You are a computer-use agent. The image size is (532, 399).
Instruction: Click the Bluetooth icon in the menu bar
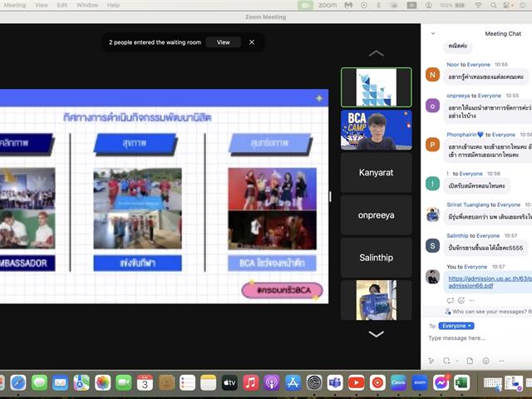coord(378,5)
